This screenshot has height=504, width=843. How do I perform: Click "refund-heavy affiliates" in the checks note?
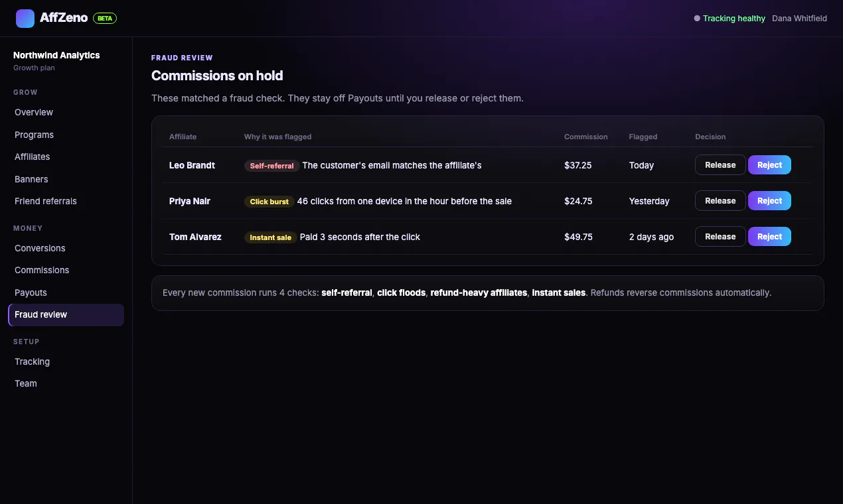(x=479, y=292)
